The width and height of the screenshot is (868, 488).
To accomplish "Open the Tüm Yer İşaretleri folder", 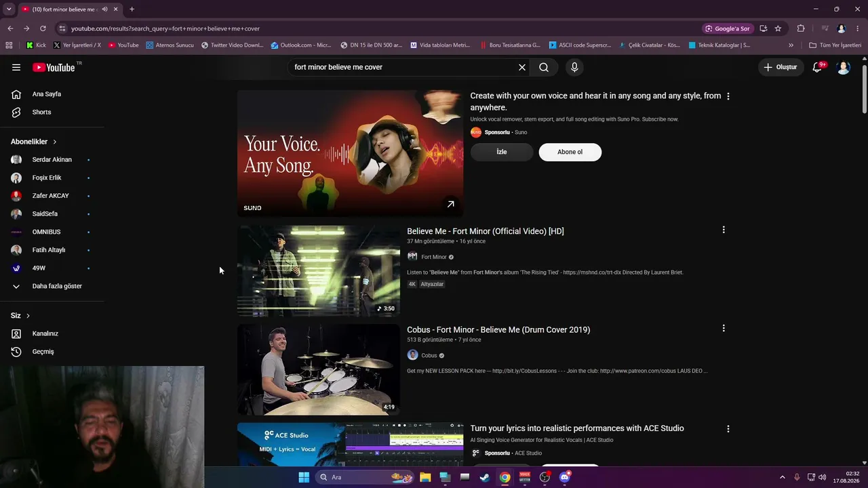I will [x=835, y=45].
